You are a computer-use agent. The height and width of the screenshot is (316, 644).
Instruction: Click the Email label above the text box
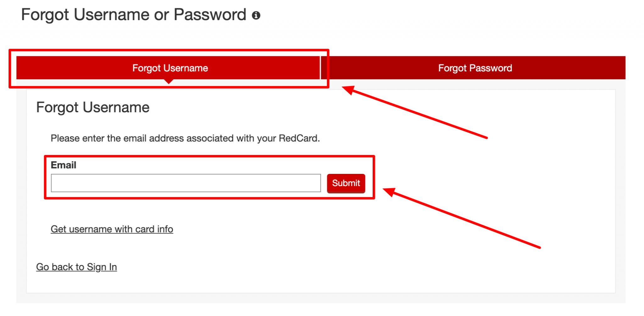(x=64, y=165)
